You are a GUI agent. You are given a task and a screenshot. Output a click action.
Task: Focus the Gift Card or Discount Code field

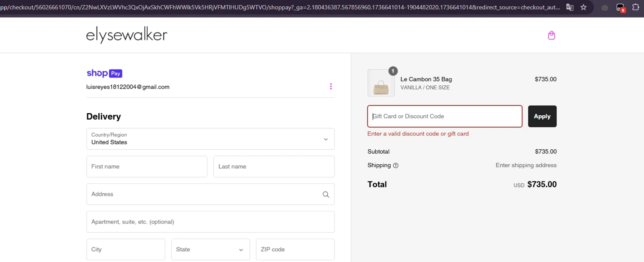pos(445,116)
